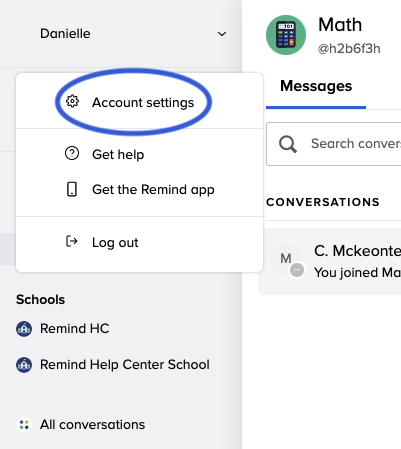Open the C. Mckeonte conversation
Viewport: 401px width, 449px height.
pyautogui.click(x=330, y=261)
